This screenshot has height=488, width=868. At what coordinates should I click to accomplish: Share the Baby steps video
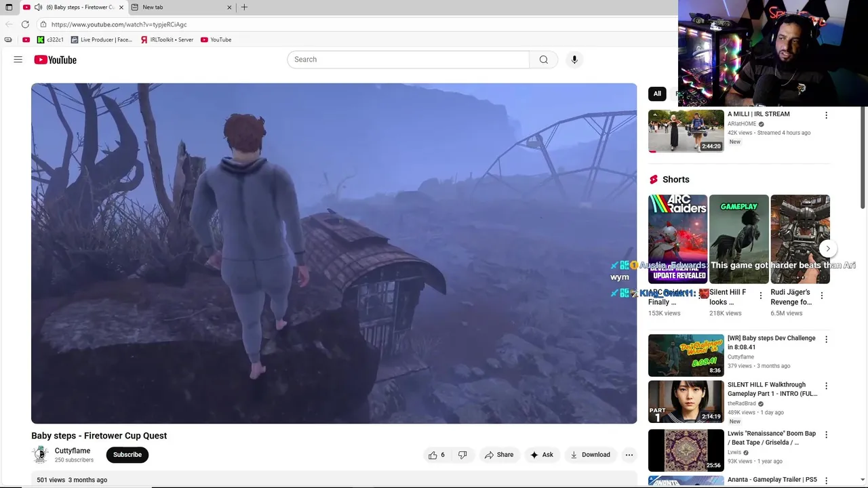point(499,455)
